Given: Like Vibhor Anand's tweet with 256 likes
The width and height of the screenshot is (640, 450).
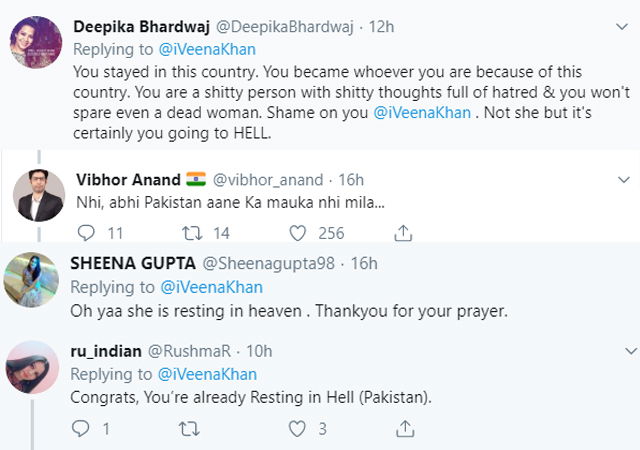Looking at the screenshot, I should [298, 233].
